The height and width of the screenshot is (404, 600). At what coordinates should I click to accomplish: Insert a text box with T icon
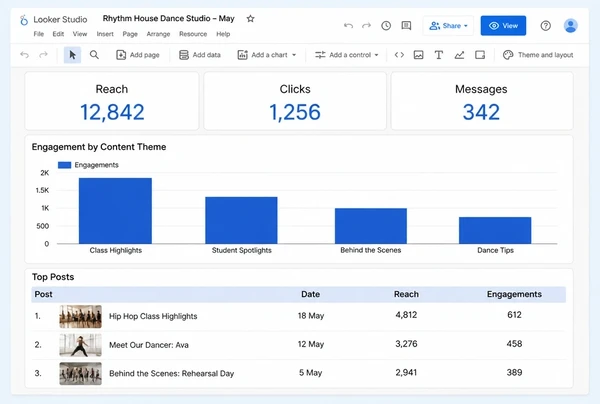tap(439, 55)
